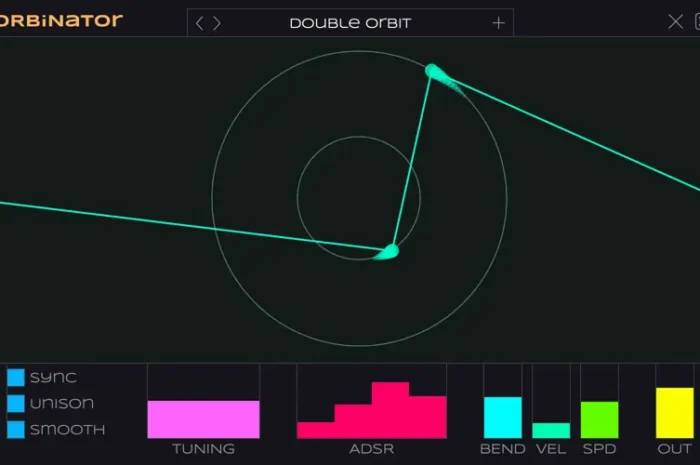Toggle the unison checkbox
Screen dimensions: 700x465
coord(16,403)
